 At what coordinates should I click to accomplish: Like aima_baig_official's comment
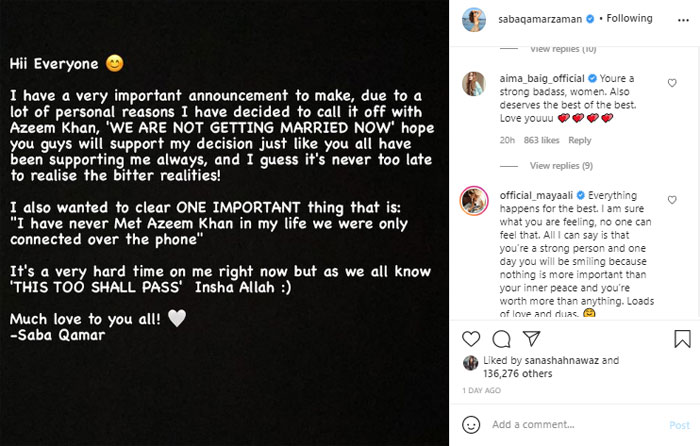pos(673,83)
